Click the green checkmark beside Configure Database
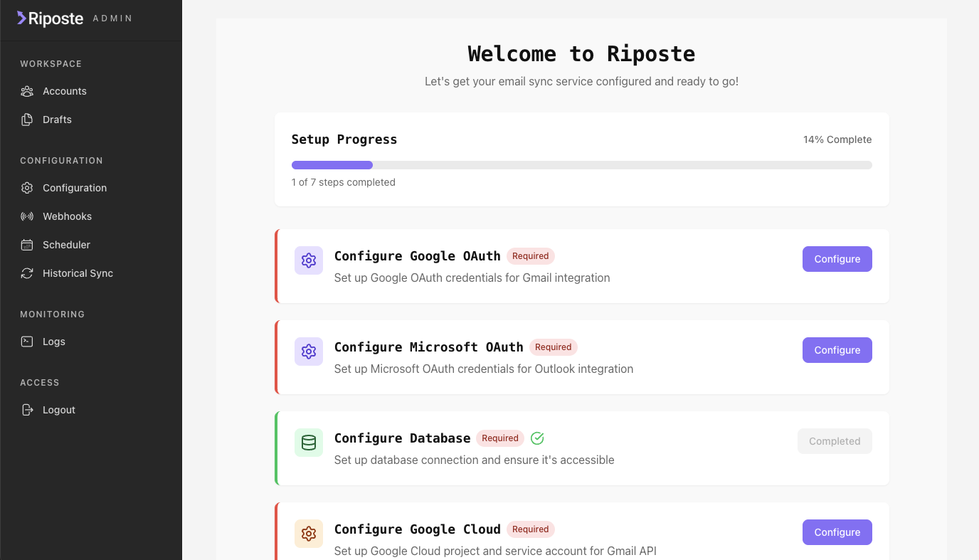This screenshot has width=979, height=560. point(537,438)
